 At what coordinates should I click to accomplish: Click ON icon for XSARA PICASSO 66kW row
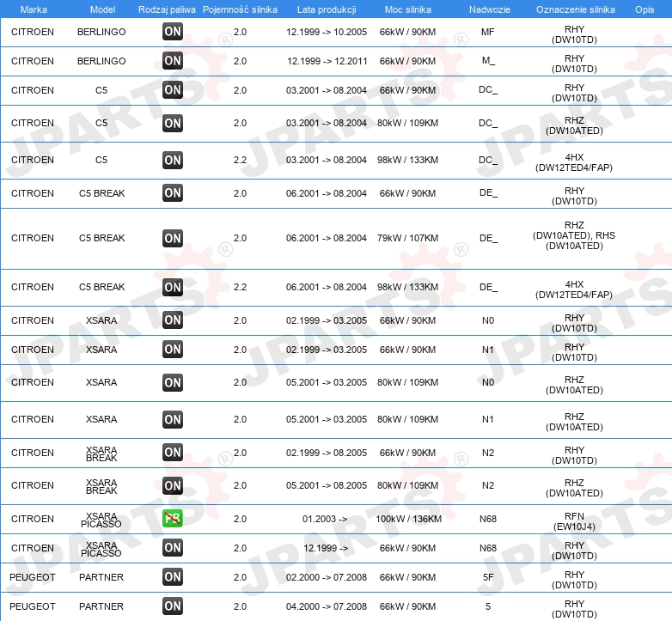click(173, 548)
